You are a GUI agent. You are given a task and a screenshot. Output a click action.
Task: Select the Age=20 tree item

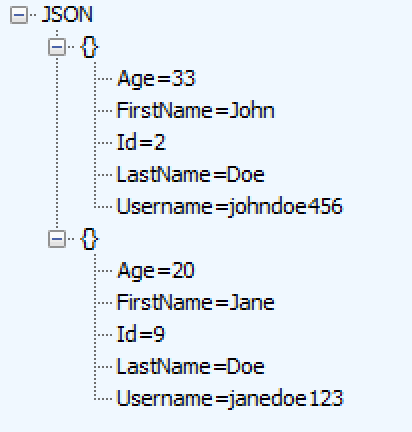point(156,271)
